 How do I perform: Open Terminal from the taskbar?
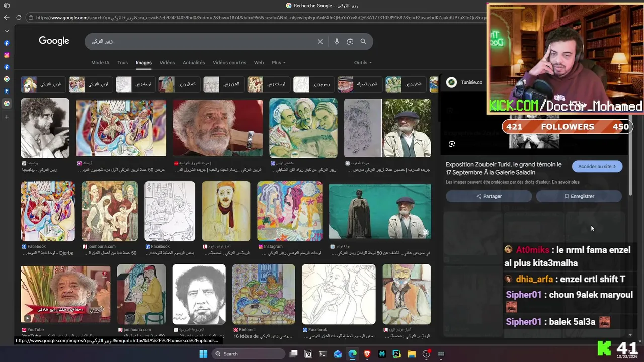323,354
